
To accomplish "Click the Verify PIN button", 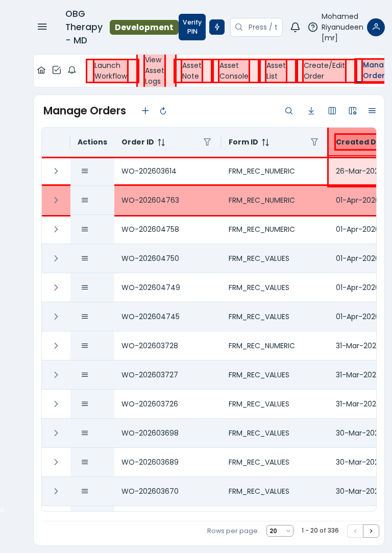I will pyautogui.click(x=192, y=27).
